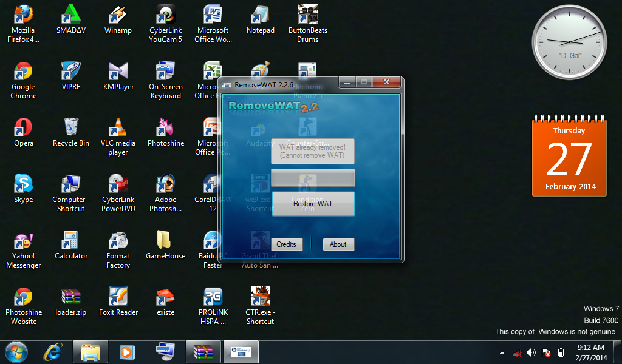This screenshot has width=622, height=364.
Task: Open volume control tray icon
Action: click(x=531, y=352)
